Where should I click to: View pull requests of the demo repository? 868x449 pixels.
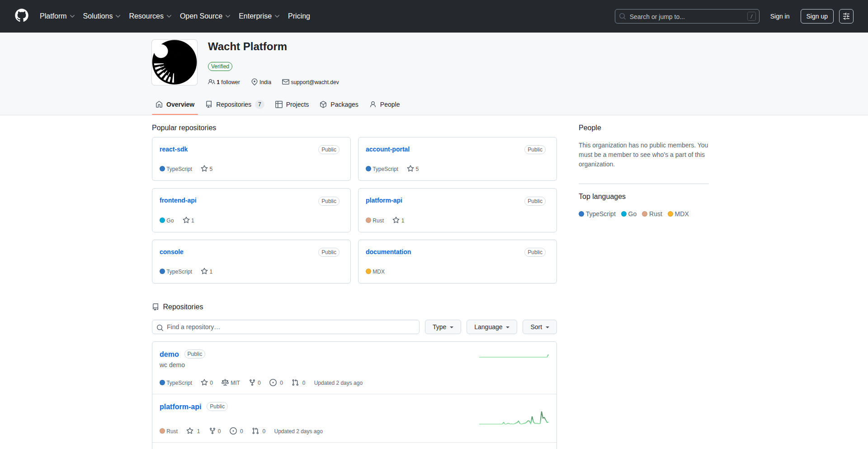[299, 383]
